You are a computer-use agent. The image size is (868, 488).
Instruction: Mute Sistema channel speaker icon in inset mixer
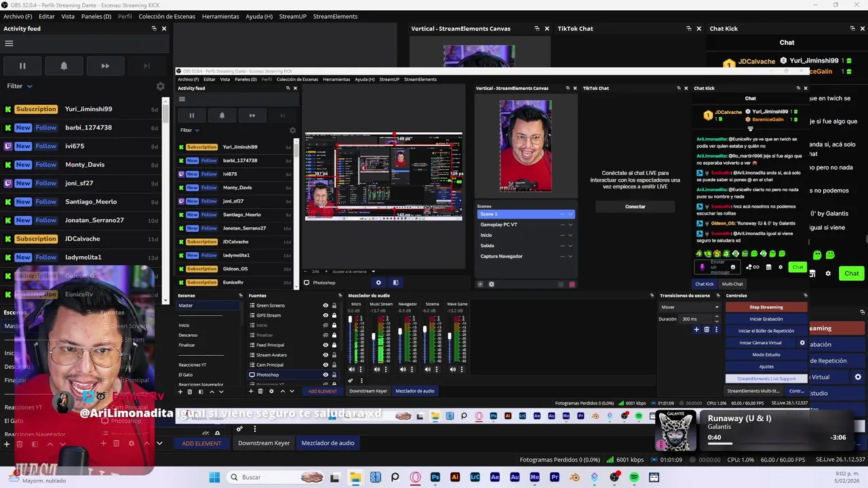[x=427, y=369]
